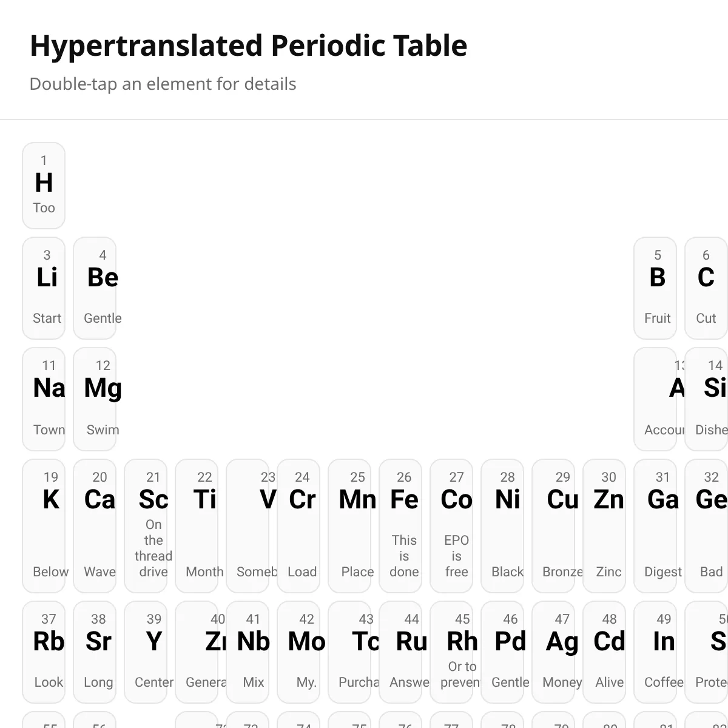
Task: Tap the Indium (In) tile labeled Coffee
Action: (x=655, y=652)
